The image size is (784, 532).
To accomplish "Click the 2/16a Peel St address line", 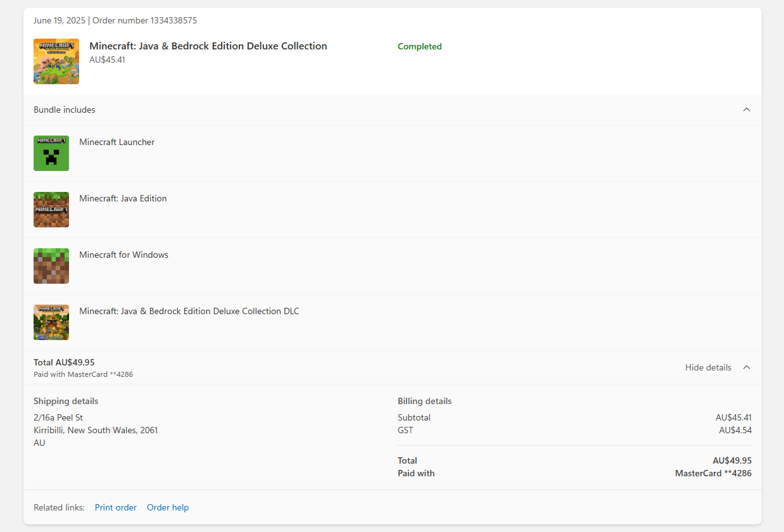I will click(x=58, y=417).
